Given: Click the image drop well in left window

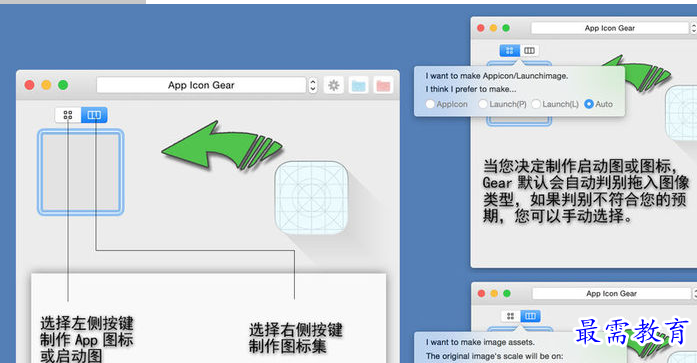Looking at the screenshot, I should [x=80, y=172].
